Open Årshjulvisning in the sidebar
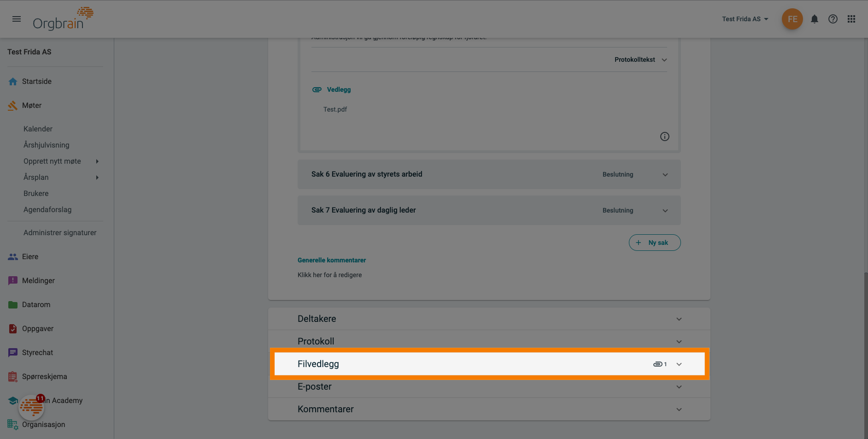 pyautogui.click(x=47, y=145)
